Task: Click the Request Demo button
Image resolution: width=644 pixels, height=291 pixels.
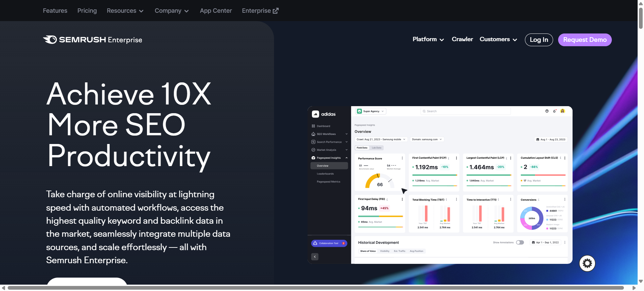Action: [x=585, y=40]
